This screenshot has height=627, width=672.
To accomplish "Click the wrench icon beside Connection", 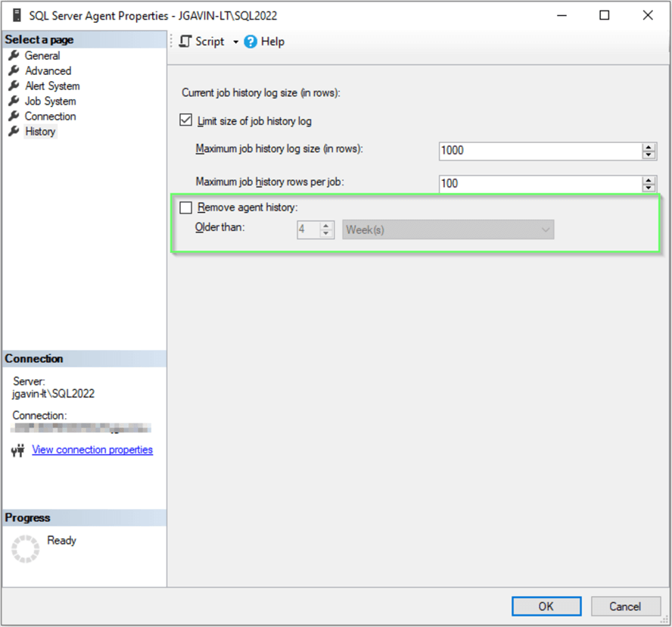I will (14, 117).
